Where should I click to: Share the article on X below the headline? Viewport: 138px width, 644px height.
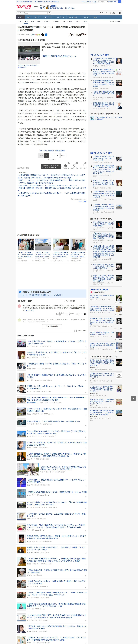(43, 35)
